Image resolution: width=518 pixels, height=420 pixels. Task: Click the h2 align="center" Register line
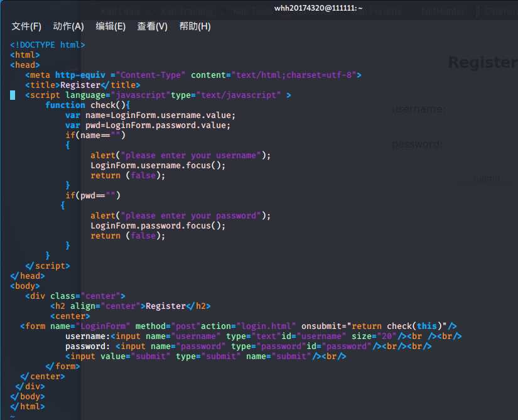coord(131,306)
